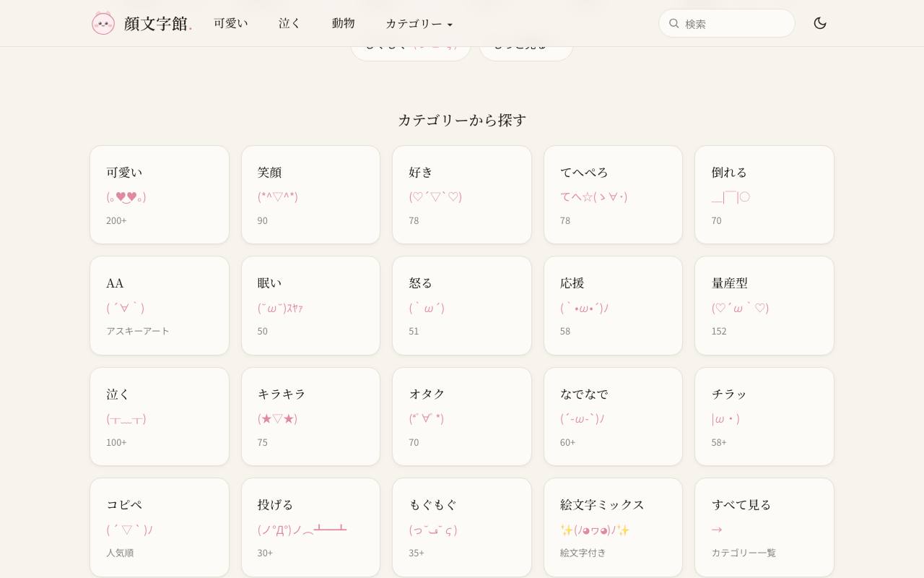924x578 pixels.
Task: Open the 可愛い nav menu item
Action: coord(231,23)
